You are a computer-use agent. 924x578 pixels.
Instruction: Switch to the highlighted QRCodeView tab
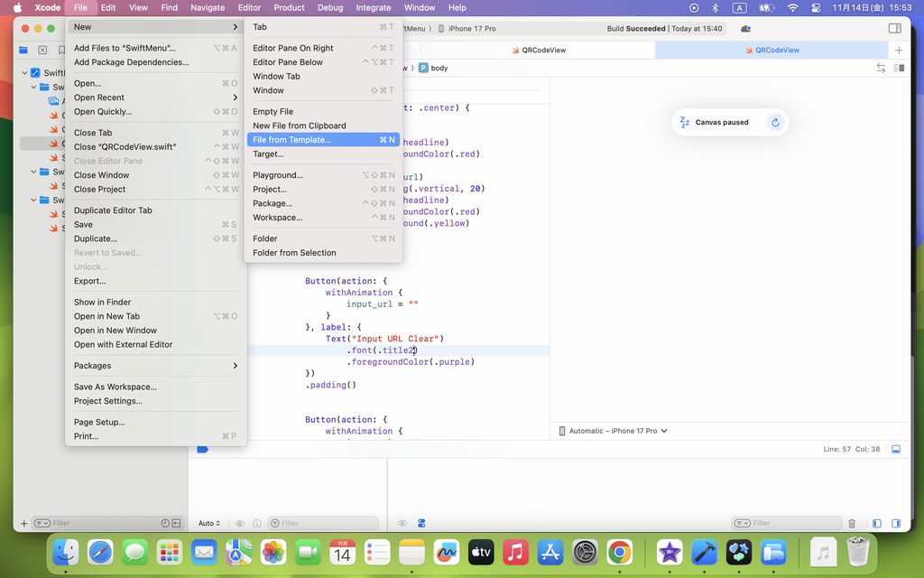[777, 51]
